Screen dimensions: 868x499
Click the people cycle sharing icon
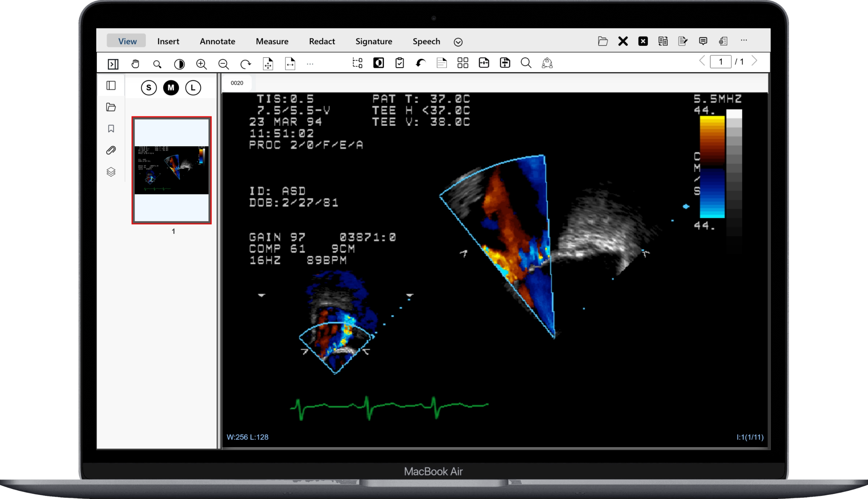pos(547,63)
